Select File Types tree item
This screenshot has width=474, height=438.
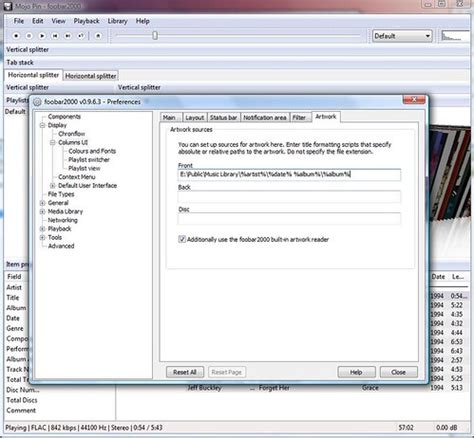pos(61,194)
